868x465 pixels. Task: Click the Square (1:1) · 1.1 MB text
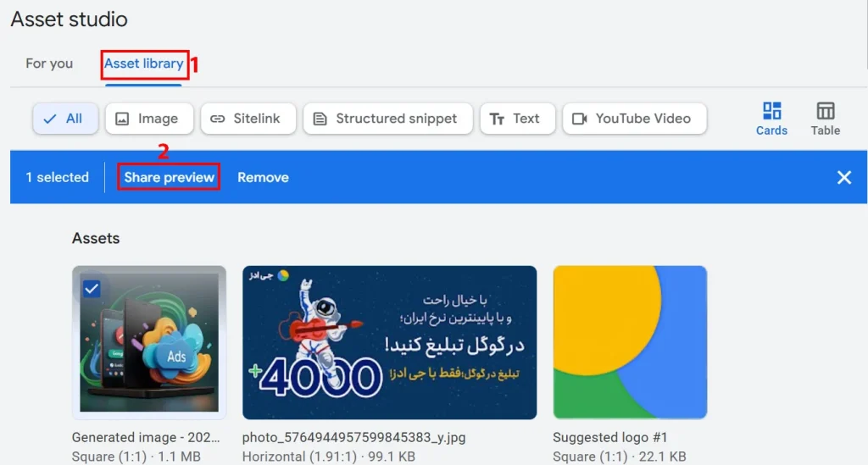(x=136, y=457)
